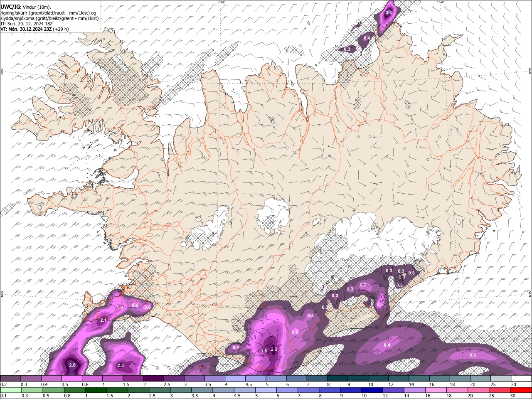The width and height of the screenshot is (532, 399).
Task: Select the dark teal 8–9 swatch in the top legend
Action: 337,379
